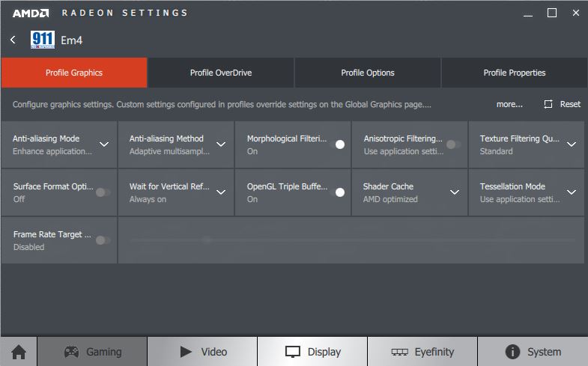Select the Profile Graphics tab
Screen dimensions: 588x366
tap(74, 73)
